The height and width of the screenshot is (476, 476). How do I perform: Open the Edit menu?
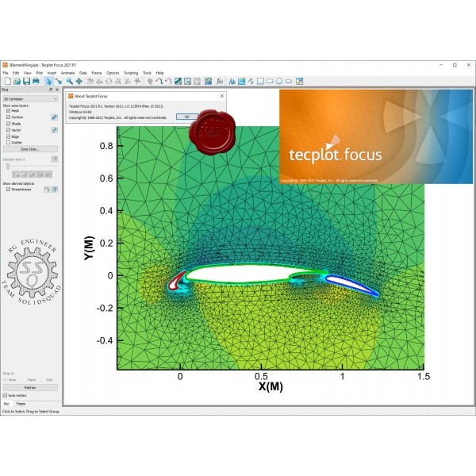[16, 73]
